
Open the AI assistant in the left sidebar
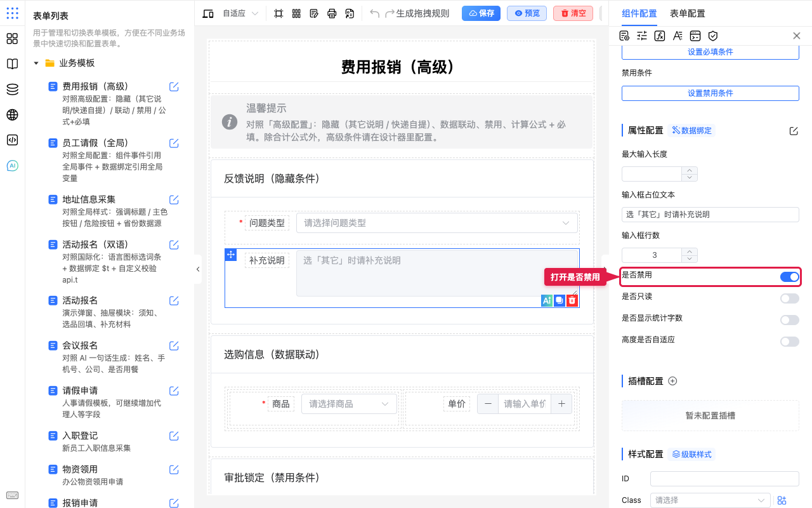(x=12, y=166)
